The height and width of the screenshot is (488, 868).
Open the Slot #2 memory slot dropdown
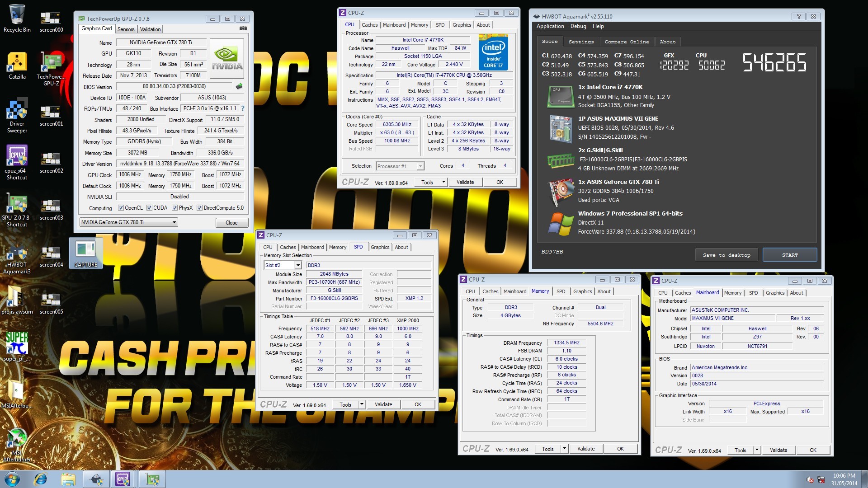[x=283, y=265]
